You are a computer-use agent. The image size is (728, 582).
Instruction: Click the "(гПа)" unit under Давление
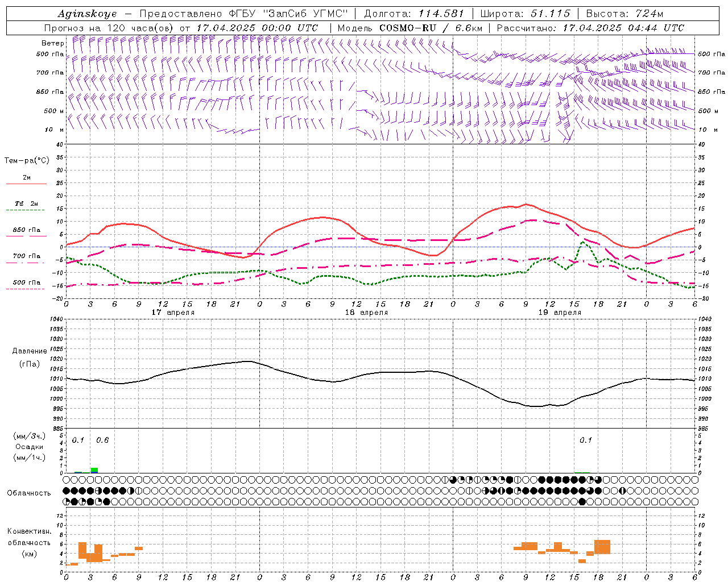[30, 364]
